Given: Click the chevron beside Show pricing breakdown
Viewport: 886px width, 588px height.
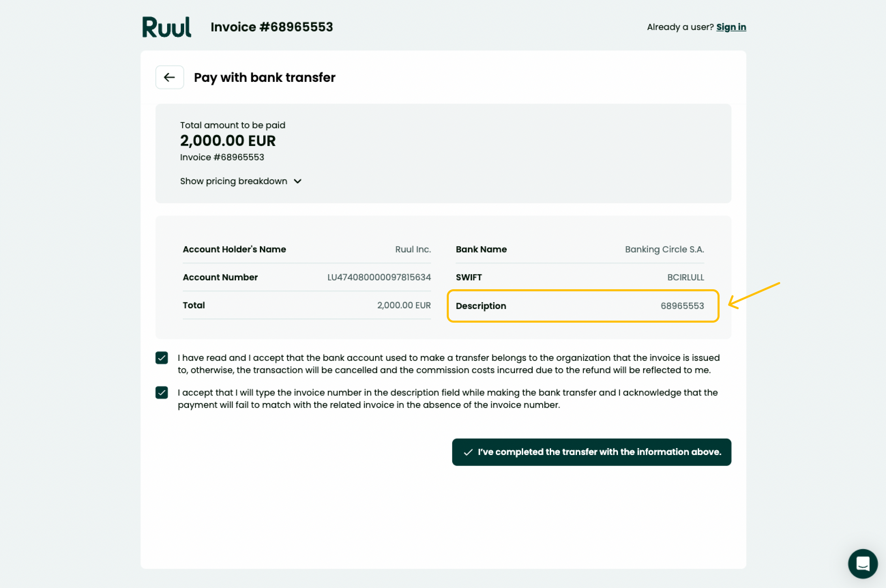Looking at the screenshot, I should 297,181.
